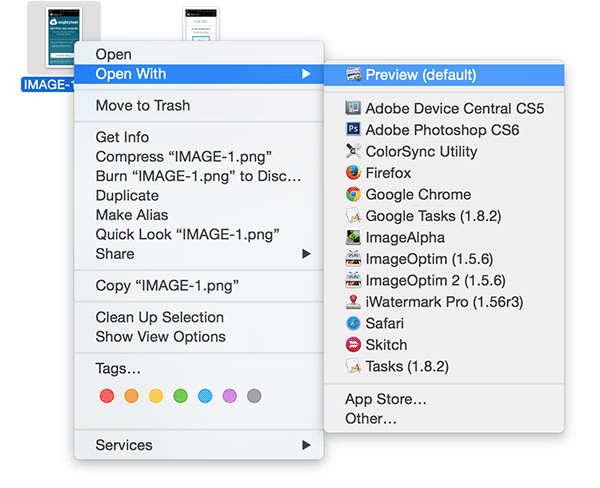The height and width of the screenshot is (488, 600).
Task: Choose Move to Trash
Action: [x=142, y=106]
